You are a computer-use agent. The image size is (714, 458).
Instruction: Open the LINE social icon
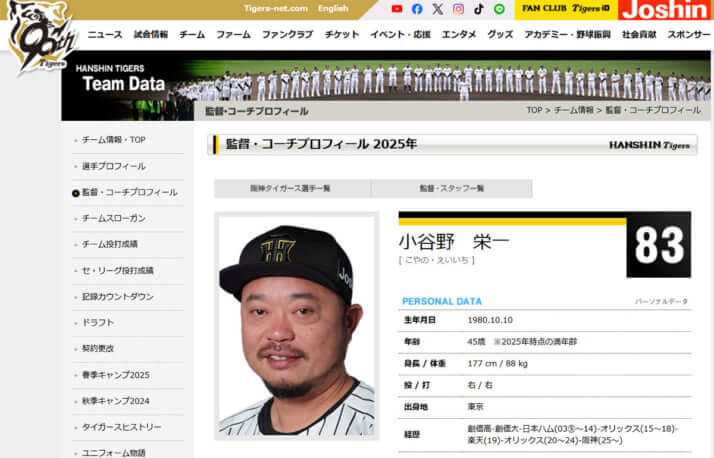(x=499, y=9)
